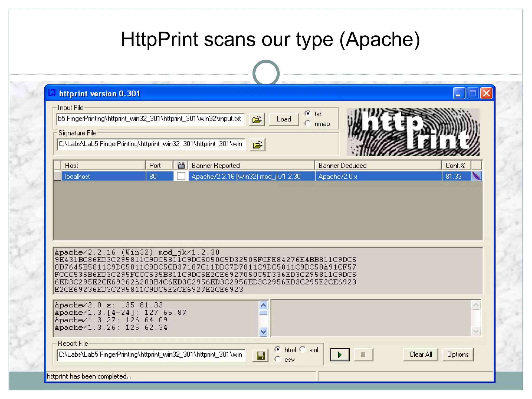Click the 81.33 confidence cell
The image size is (532, 399).
click(x=457, y=176)
